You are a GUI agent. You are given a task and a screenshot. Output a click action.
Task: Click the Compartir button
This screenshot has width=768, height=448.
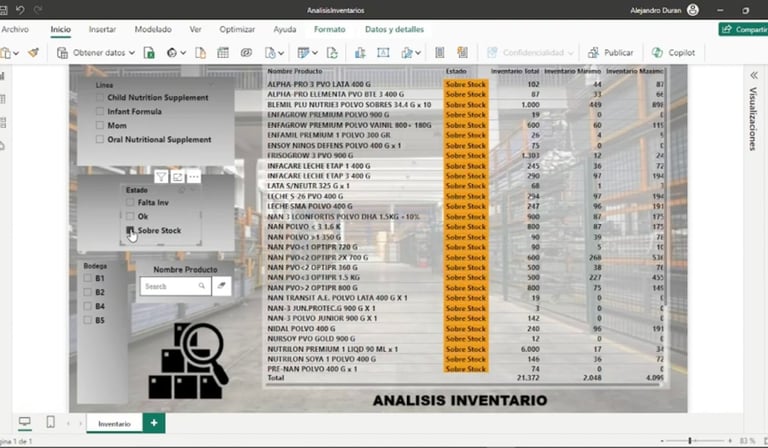[744, 29]
